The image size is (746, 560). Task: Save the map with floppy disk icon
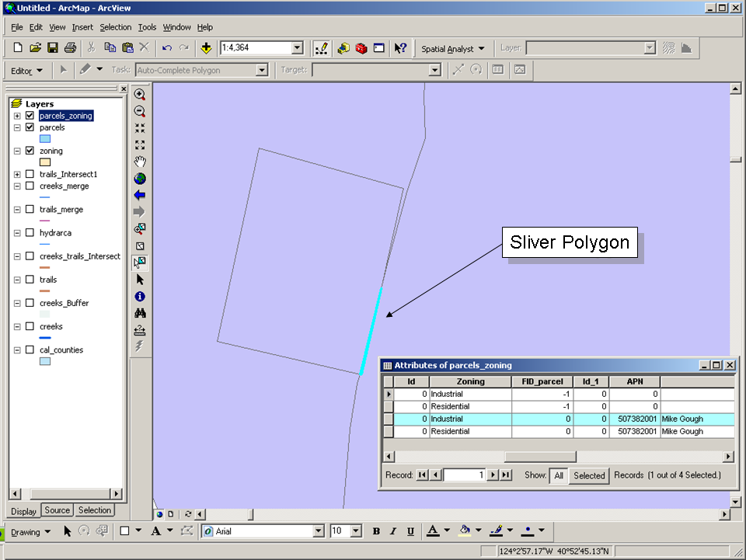[x=52, y=47]
